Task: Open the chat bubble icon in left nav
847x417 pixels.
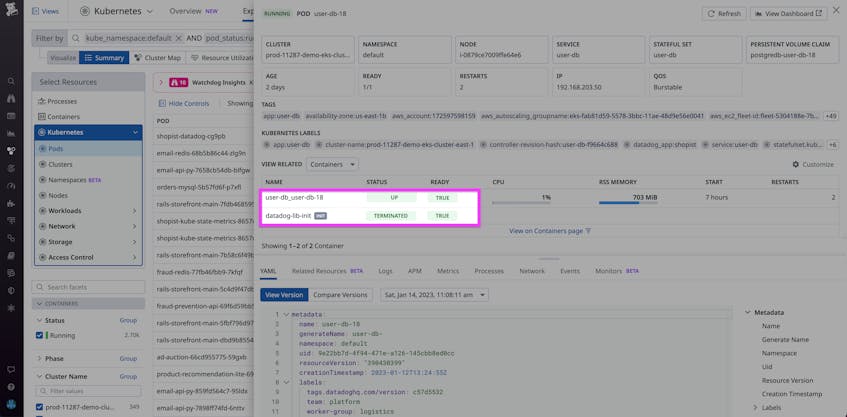Action: (11, 369)
